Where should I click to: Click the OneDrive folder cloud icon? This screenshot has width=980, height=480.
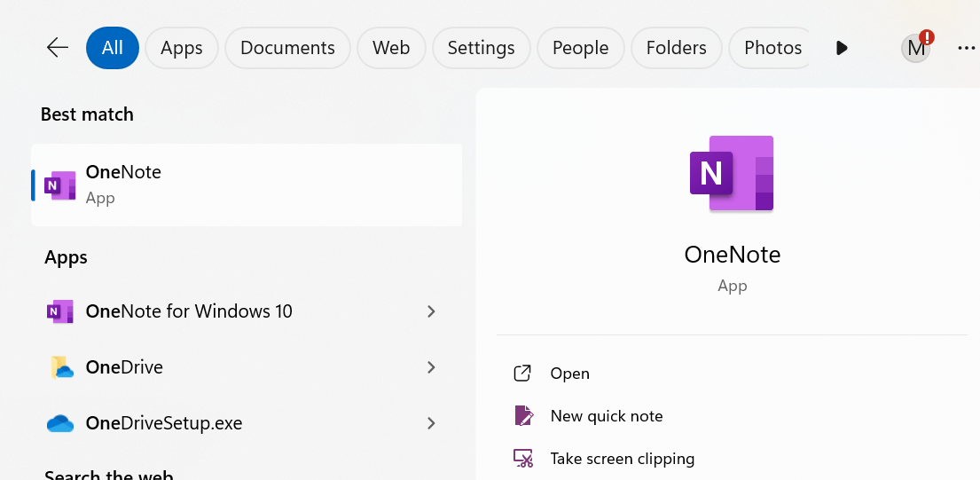coord(61,366)
